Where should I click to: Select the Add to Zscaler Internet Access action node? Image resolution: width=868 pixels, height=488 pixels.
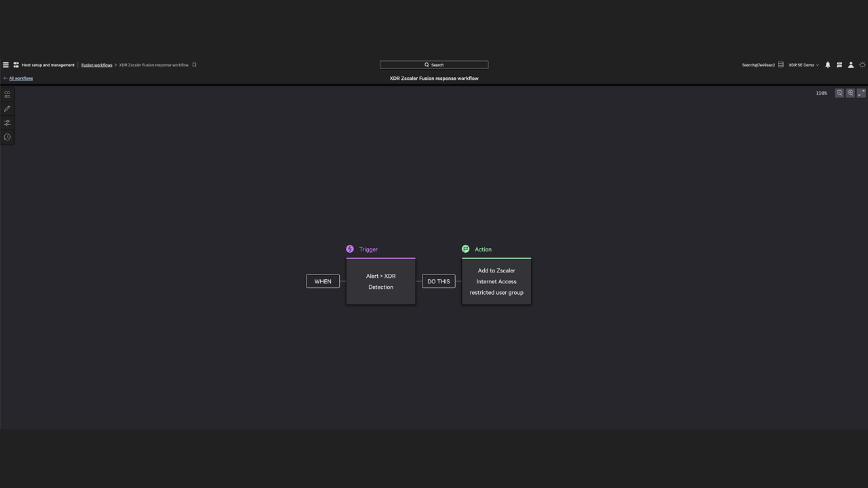496,281
